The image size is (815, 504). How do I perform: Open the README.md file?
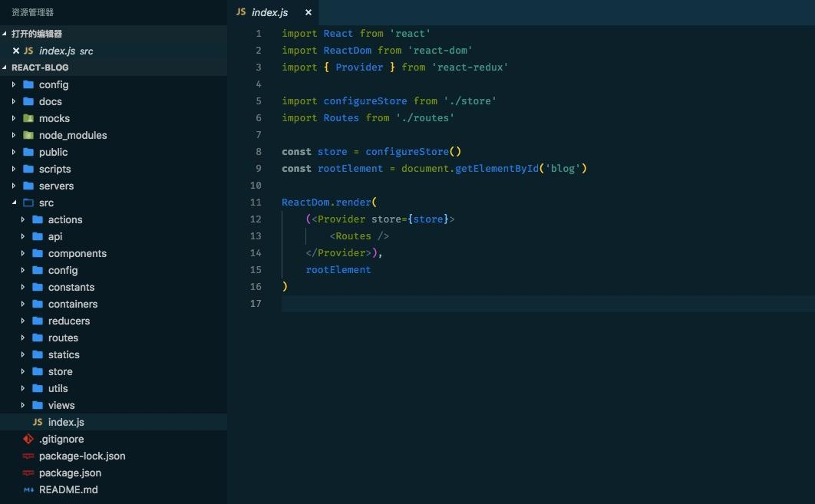pos(68,489)
